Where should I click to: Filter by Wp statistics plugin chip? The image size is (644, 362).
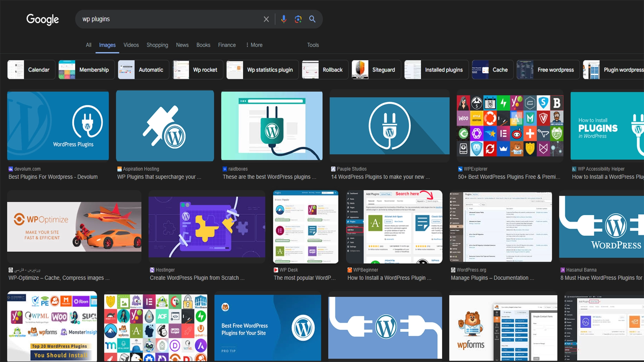coord(262,70)
